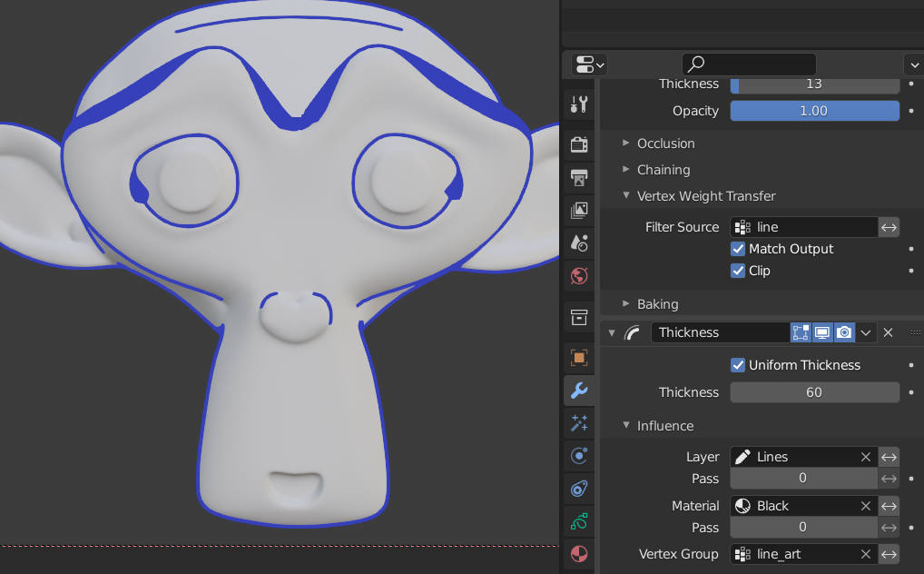
Task: Click the Material Black field
Action: [x=804, y=506]
